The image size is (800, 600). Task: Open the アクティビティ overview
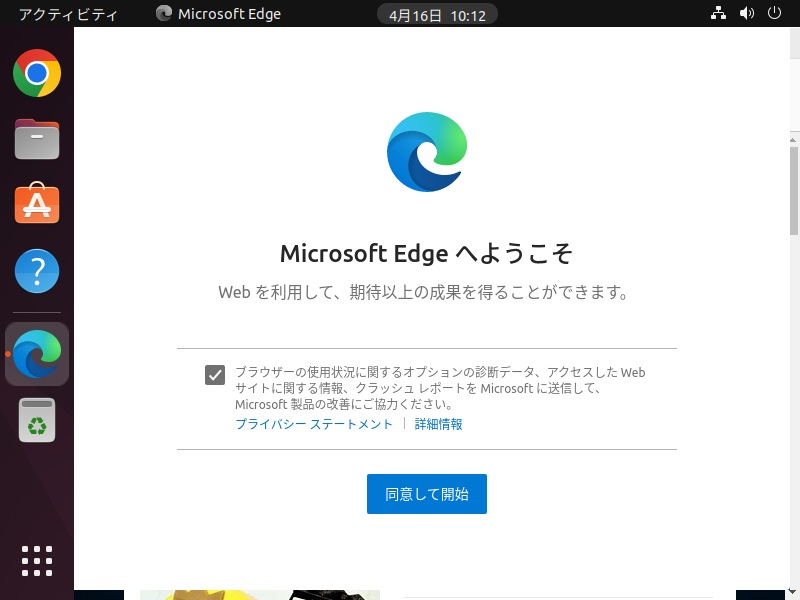68,14
